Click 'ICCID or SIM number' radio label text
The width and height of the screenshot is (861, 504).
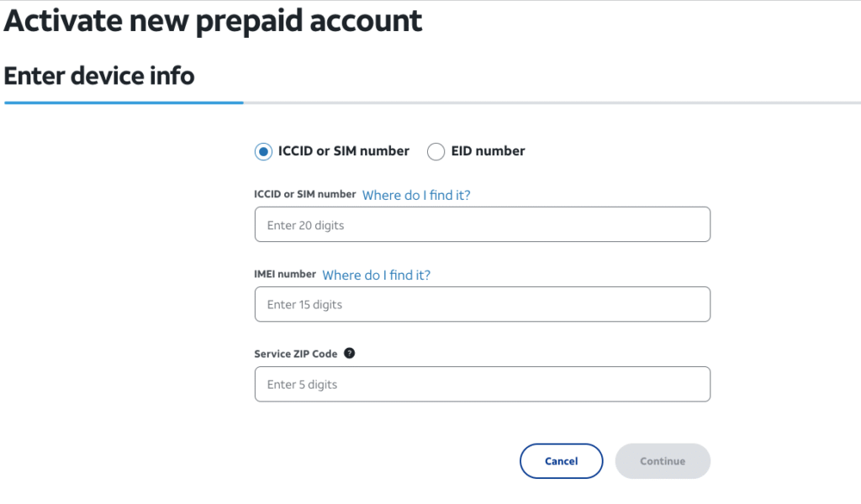(343, 152)
